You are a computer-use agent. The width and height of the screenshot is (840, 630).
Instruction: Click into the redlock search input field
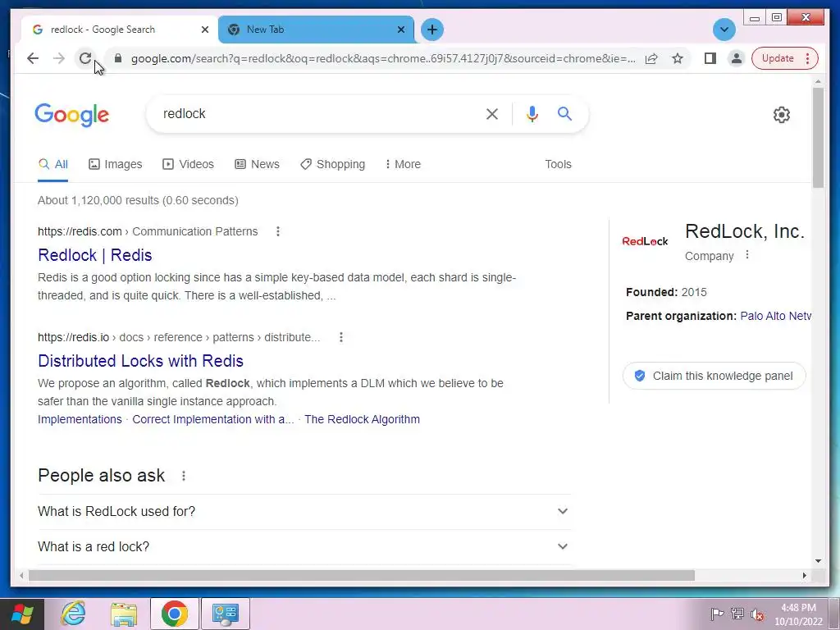pyautogui.click(x=316, y=113)
